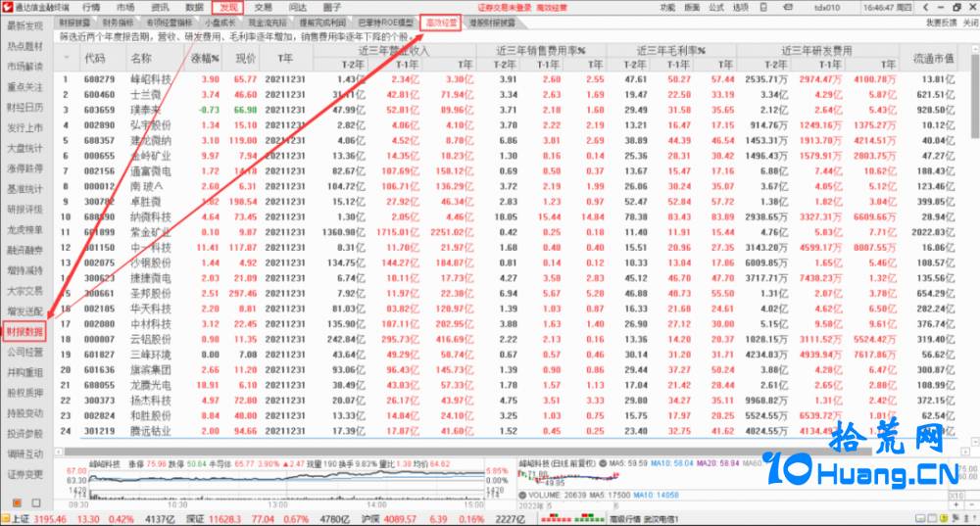Click the small icon left of 上证 index
This screenshot has width=980, height=526.
[x=5, y=519]
